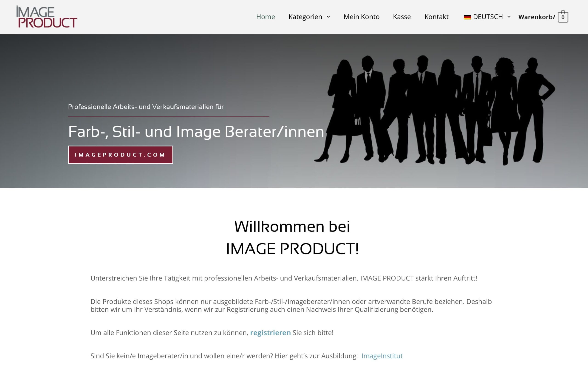Follow the registrieren link
Viewport: 588px width, 373px height.
270,333
